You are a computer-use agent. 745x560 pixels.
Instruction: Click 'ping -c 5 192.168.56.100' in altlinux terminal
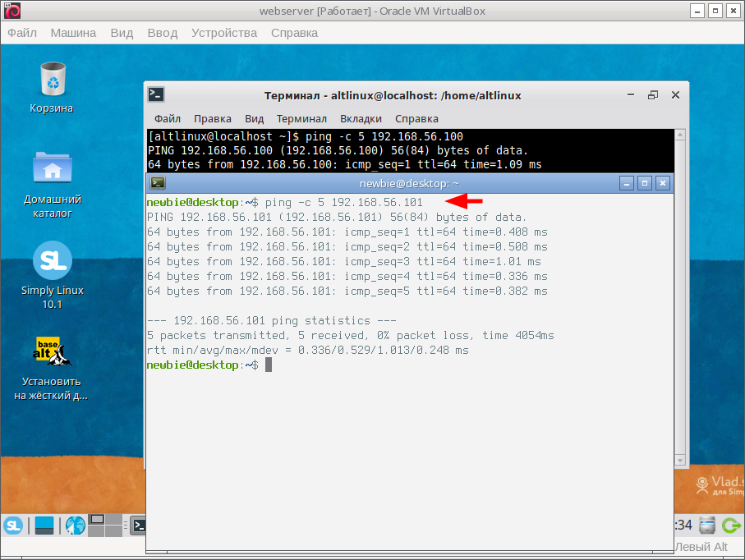(x=384, y=137)
